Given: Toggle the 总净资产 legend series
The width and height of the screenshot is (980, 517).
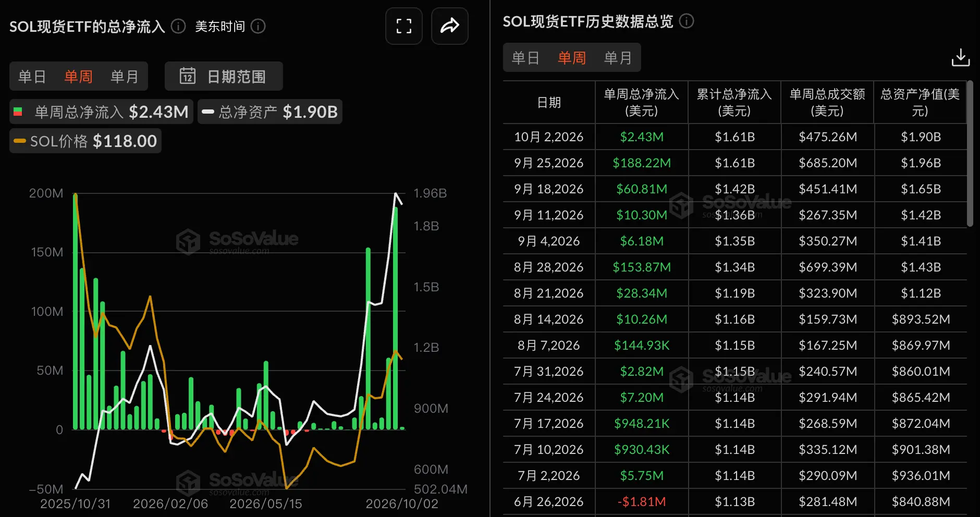Looking at the screenshot, I should click(x=269, y=112).
